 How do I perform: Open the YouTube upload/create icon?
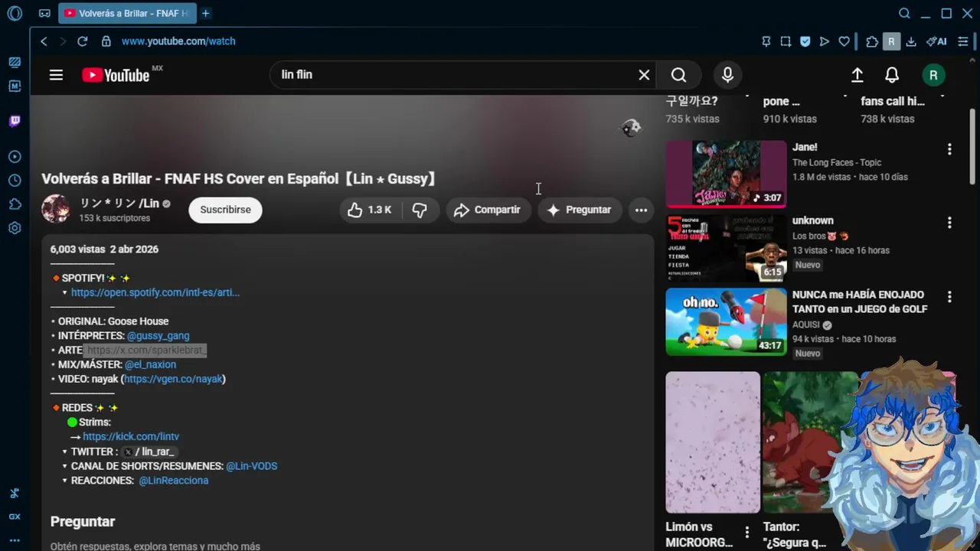pos(857,75)
